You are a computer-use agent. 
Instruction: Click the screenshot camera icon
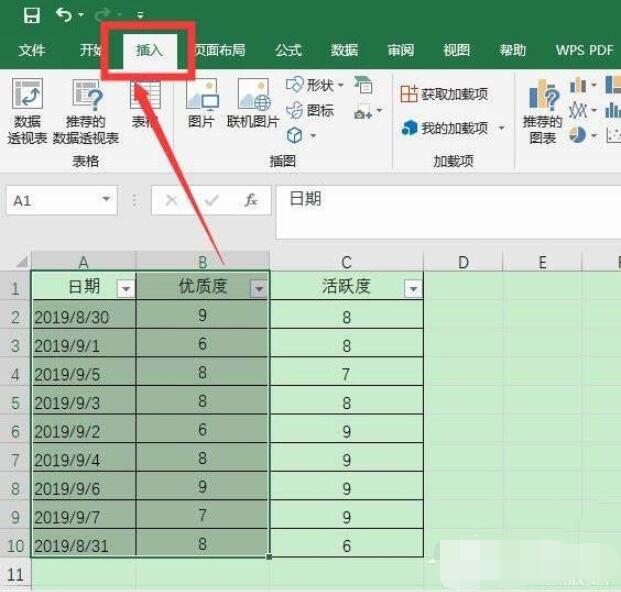[363, 111]
